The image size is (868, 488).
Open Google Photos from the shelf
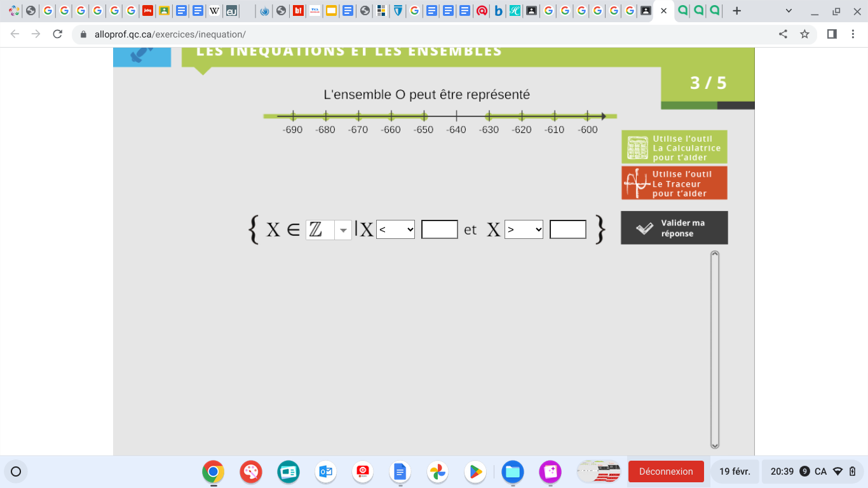438,471
